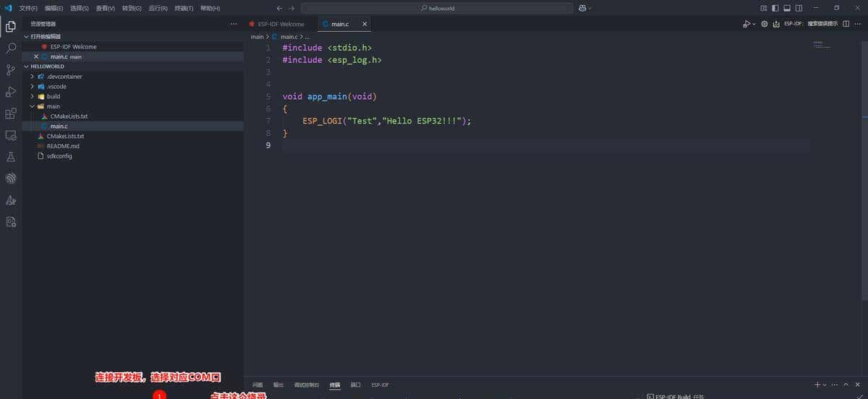Open editor More Actions ellipsis
The height and width of the screenshot is (399, 868).
tap(858, 24)
